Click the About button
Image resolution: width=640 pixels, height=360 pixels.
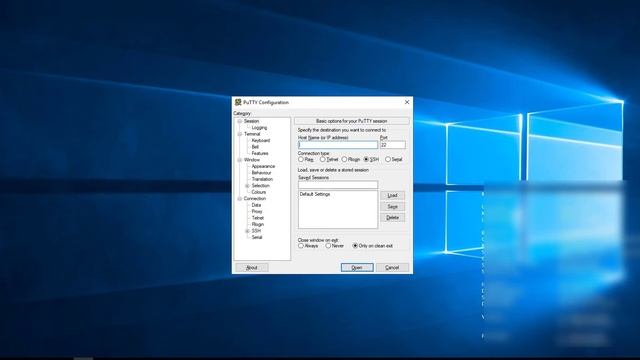pyautogui.click(x=252, y=268)
